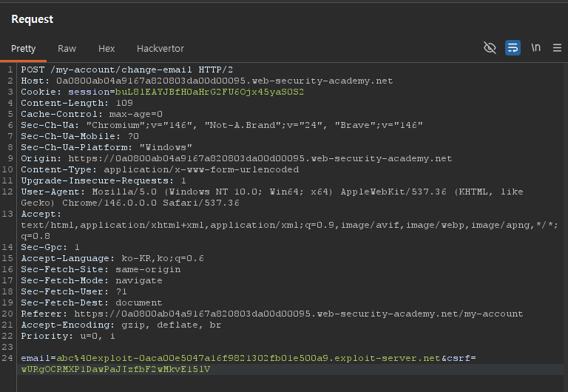
Task: Click the Origin header URL
Action: pos(259,158)
